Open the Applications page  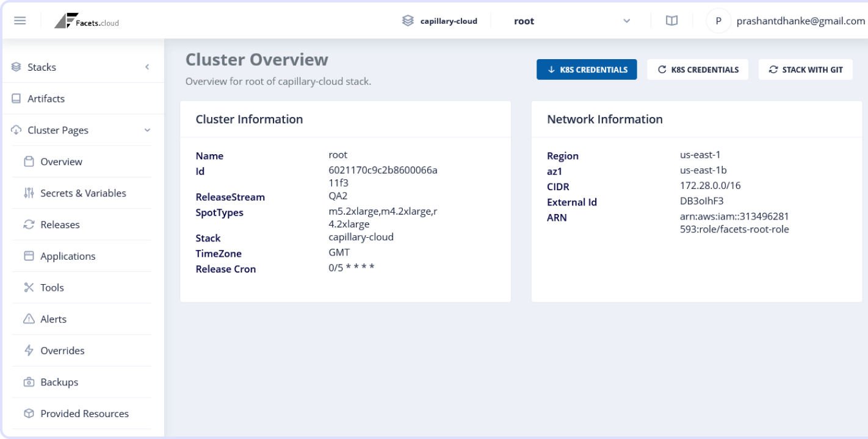tap(82, 256)
